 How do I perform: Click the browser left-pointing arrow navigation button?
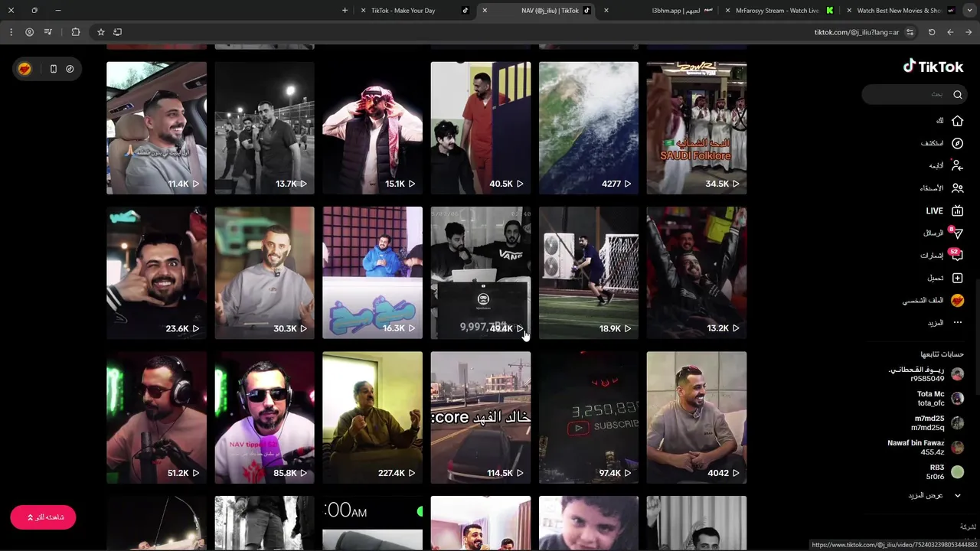point(950,32)
